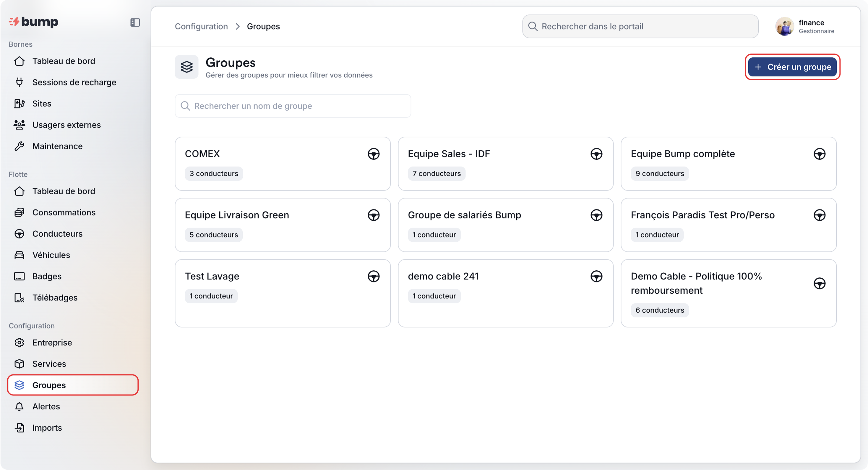The image size is (868, 470).
Task: Click the bump logo
Action: coord(34,22)
